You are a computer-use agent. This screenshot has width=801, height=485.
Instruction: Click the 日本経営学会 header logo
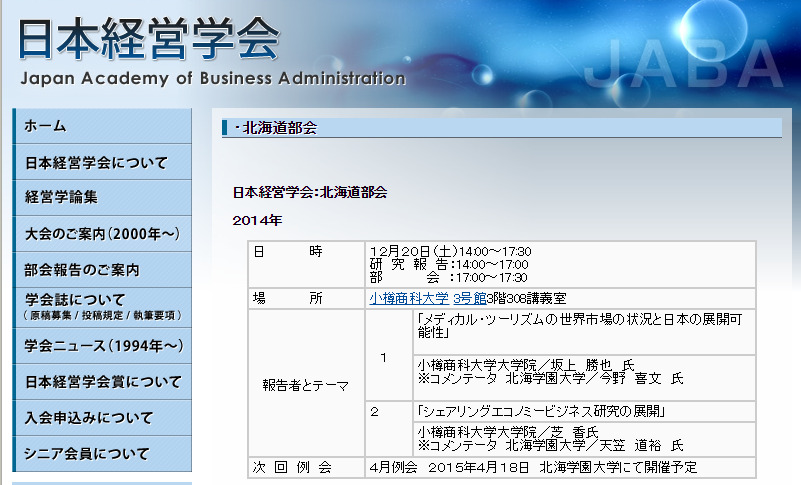150,38
